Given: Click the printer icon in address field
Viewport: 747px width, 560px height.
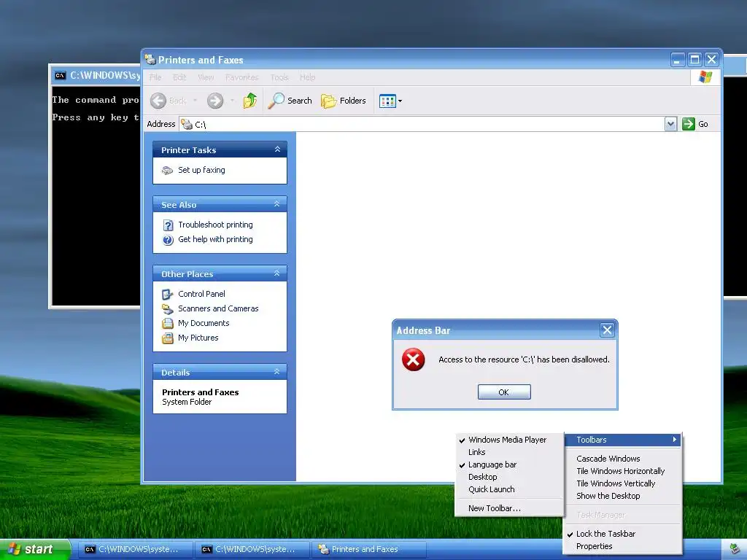Looking at the screenshot, I should click(187, 124).
